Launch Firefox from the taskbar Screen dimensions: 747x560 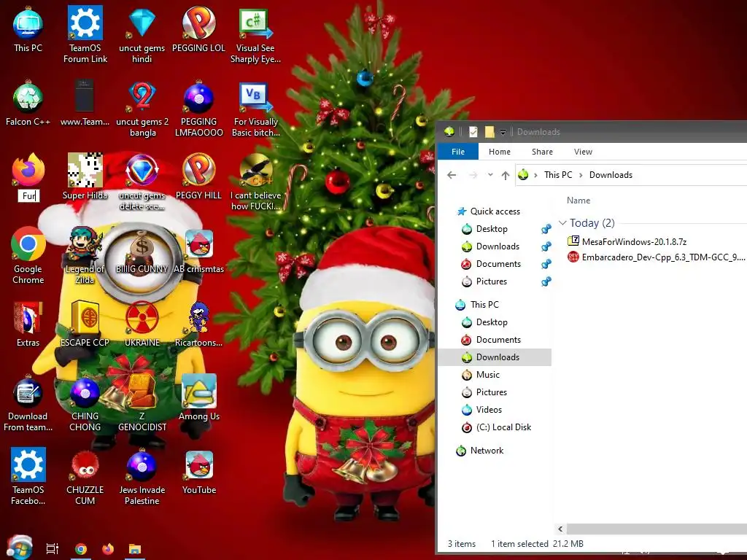tap(108, 549)
